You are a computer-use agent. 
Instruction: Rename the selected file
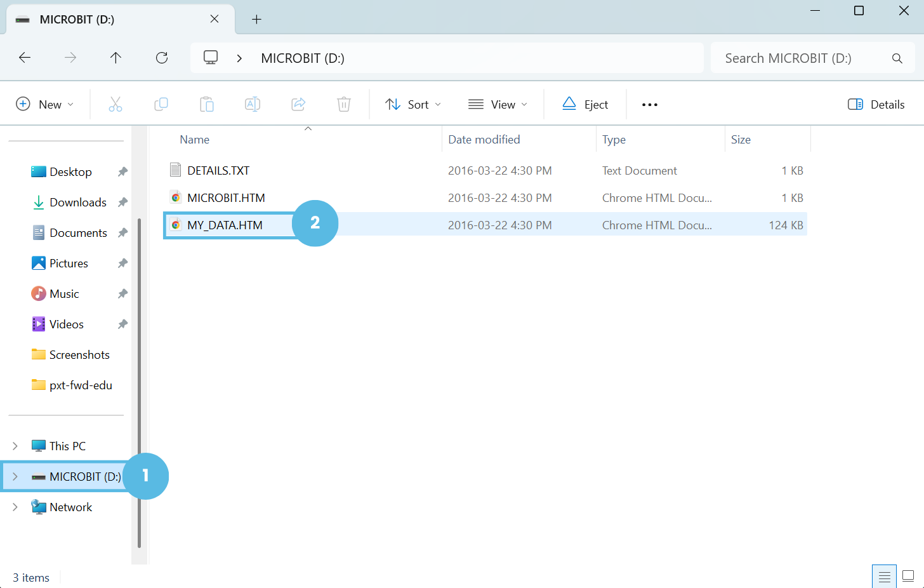point(253,104)
